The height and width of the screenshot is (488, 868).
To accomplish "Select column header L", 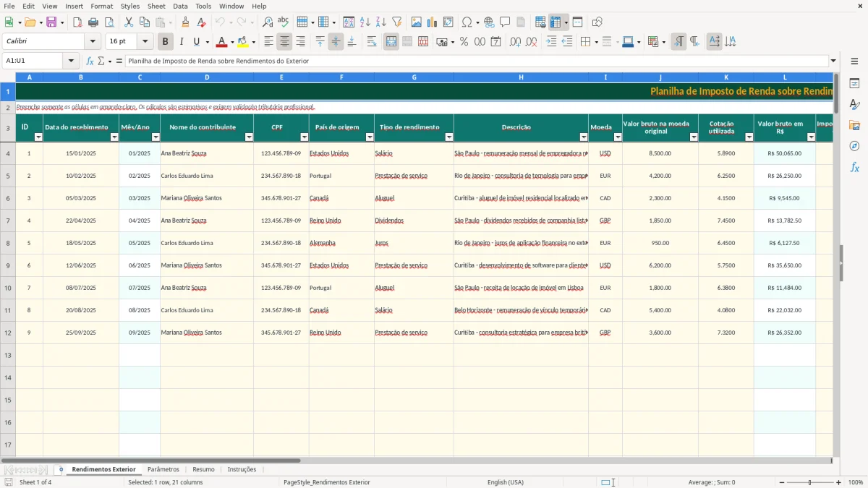I will (x=785, y=77).
